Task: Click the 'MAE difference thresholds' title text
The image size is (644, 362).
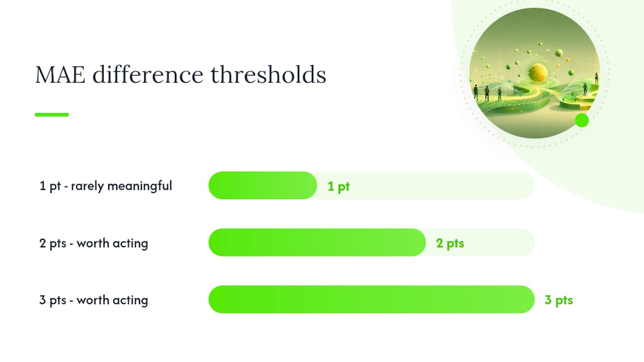Action: (x=181, y=74)
